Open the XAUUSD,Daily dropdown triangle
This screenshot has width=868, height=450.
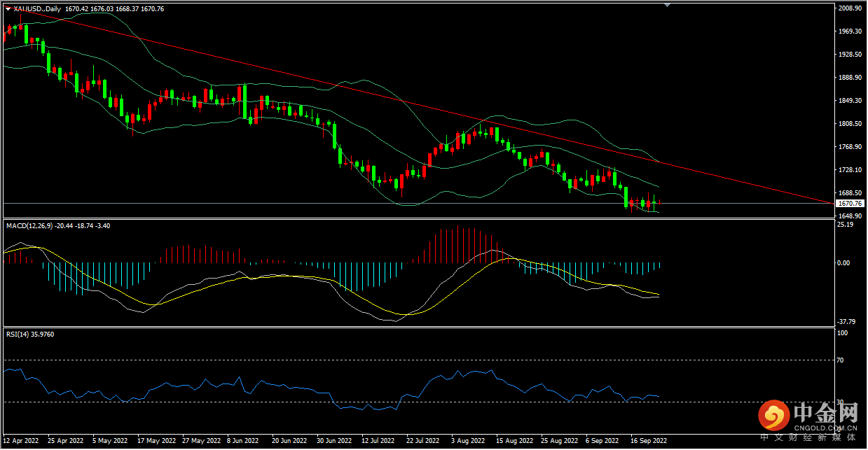point(8,9)
